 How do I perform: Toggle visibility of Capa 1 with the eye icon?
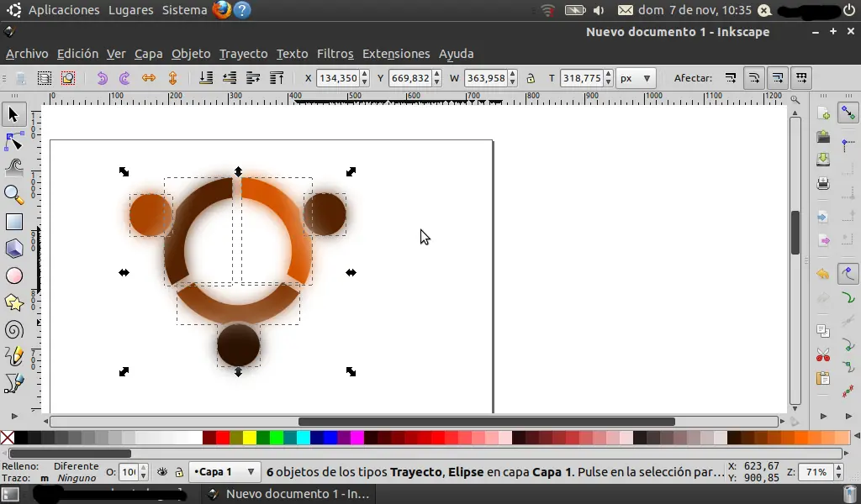pos(162,471)
